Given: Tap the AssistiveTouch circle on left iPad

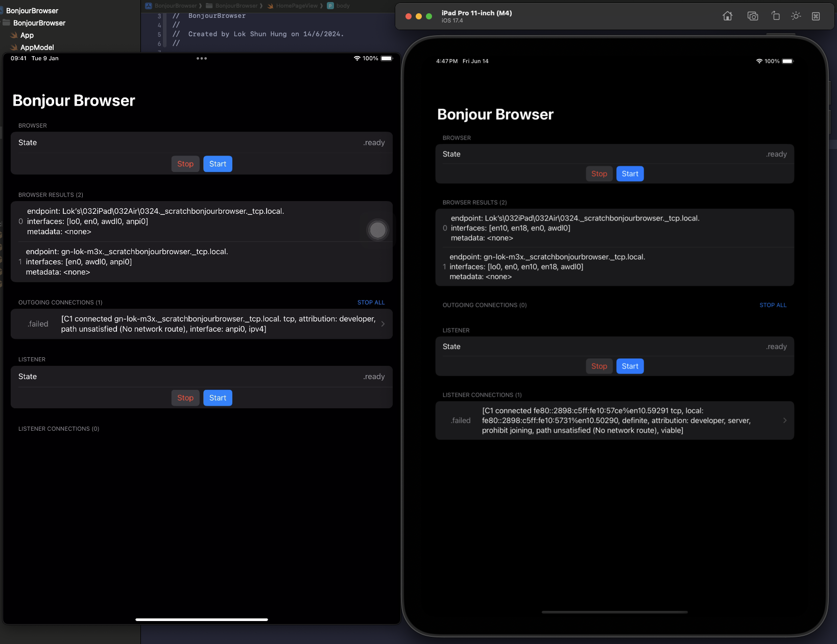Looking at the screenshot, I should tap(378, 230).
